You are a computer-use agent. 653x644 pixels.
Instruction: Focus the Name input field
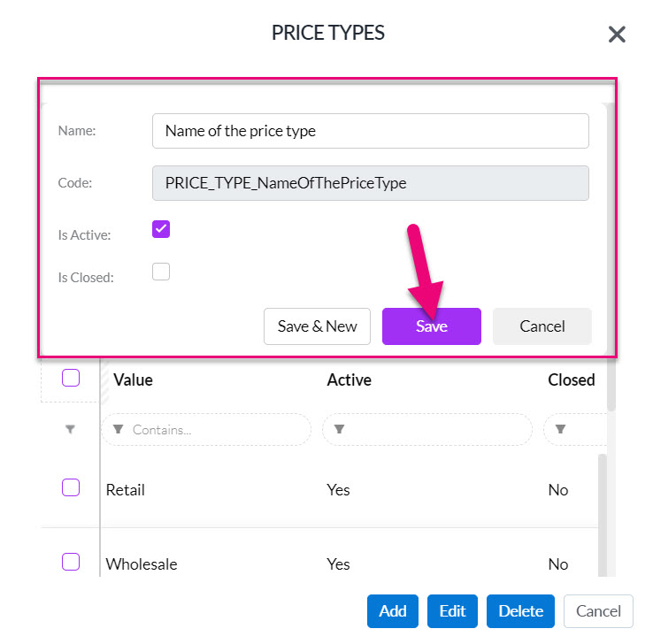(x=371, y=131)
